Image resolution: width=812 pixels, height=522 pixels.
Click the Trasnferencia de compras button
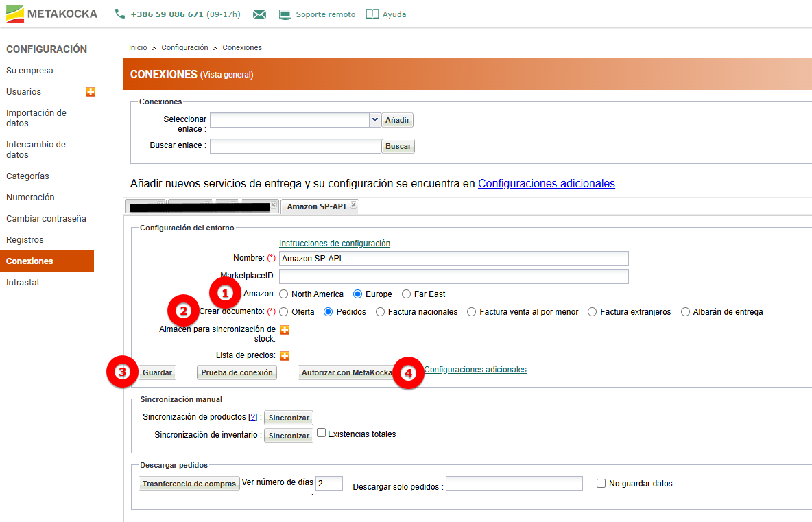189,484
